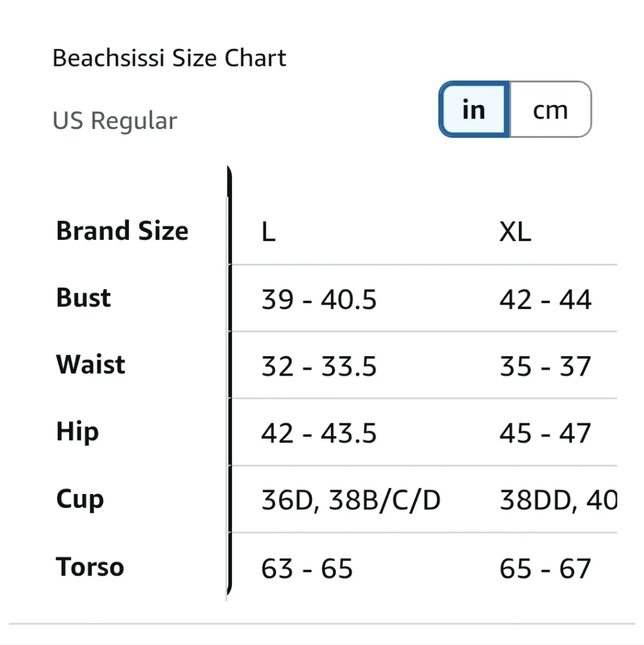Select the XL size column header
Viewport: 644px width, 645px height.
515,232
